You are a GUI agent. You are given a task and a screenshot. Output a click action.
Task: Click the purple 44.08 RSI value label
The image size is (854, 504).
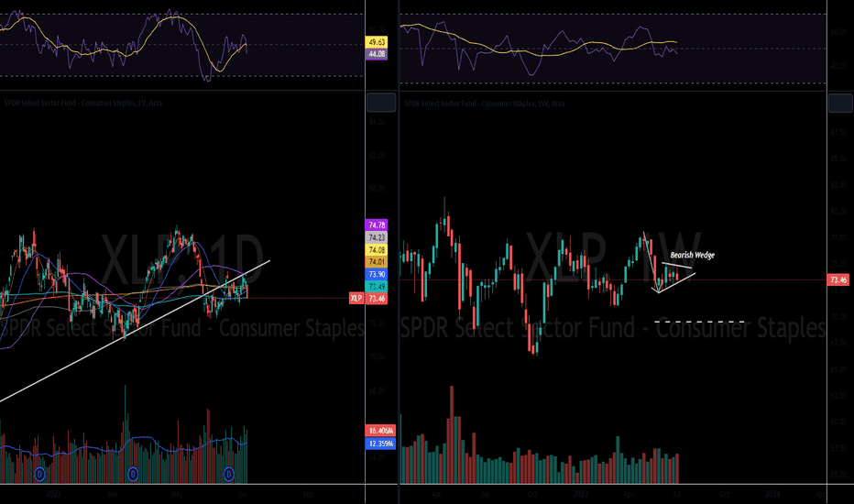pyautogui.click(x=377, y=54)
